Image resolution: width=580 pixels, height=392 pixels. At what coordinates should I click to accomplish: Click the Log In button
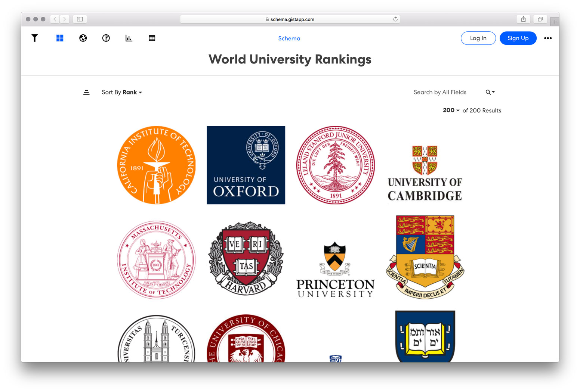tap(478, 38)
